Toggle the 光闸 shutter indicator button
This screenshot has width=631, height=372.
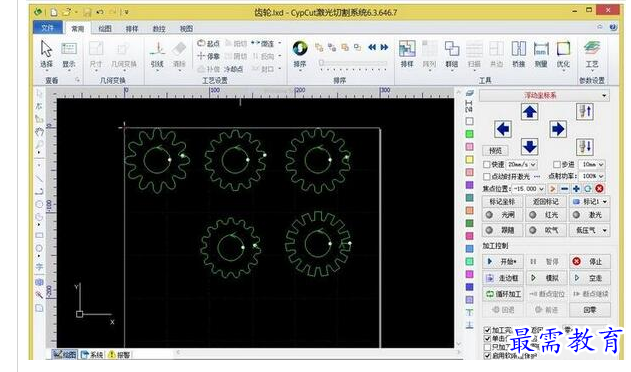coord(502,215)
